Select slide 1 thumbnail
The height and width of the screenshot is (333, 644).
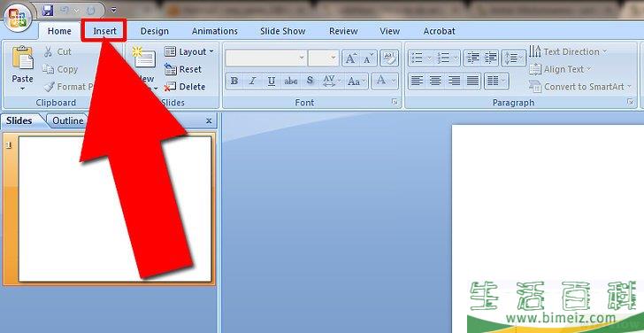pyautogui.click(x=115, y=209)
